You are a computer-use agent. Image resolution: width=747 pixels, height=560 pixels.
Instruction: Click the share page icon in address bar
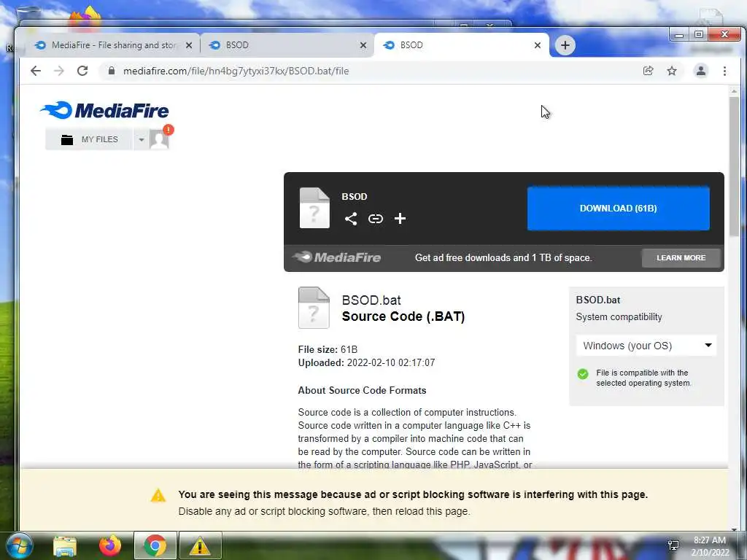pos(648,71)
